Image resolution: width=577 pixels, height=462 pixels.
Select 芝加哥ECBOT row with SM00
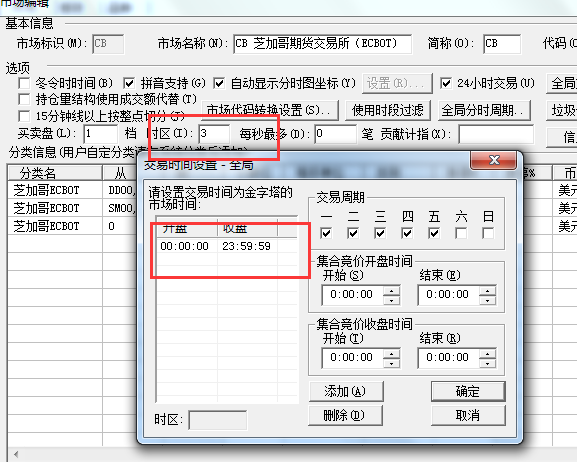click(72, 208)
